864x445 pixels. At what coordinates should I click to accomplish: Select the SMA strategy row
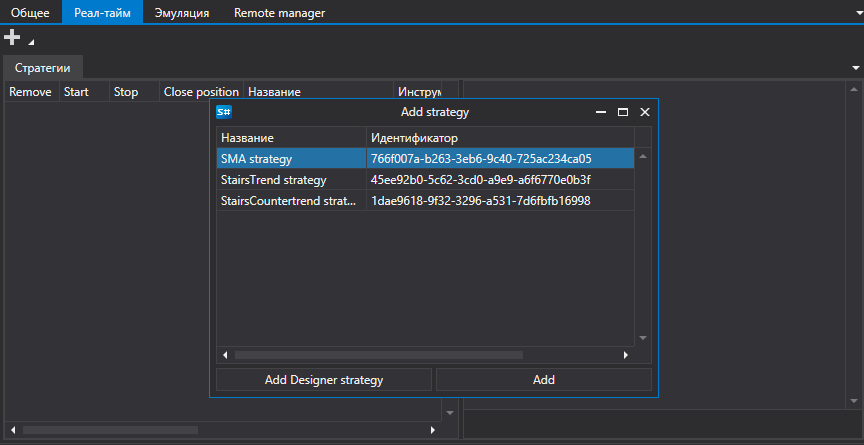(425, 159)
